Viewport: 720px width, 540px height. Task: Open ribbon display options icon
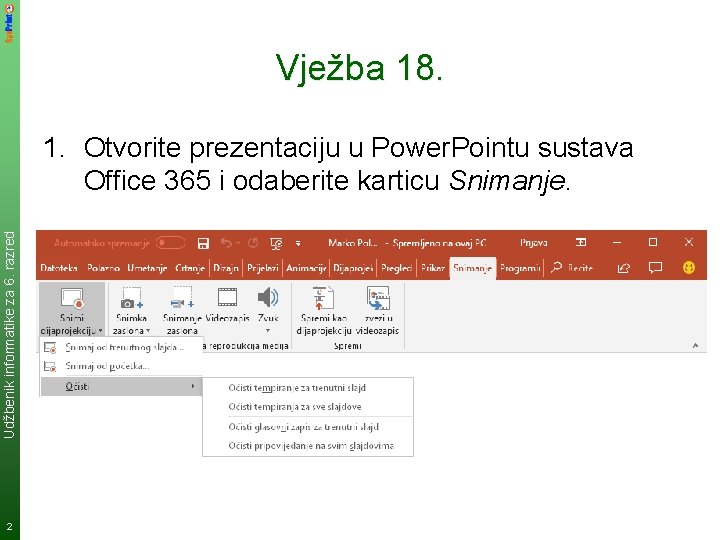tap(581, 242)
